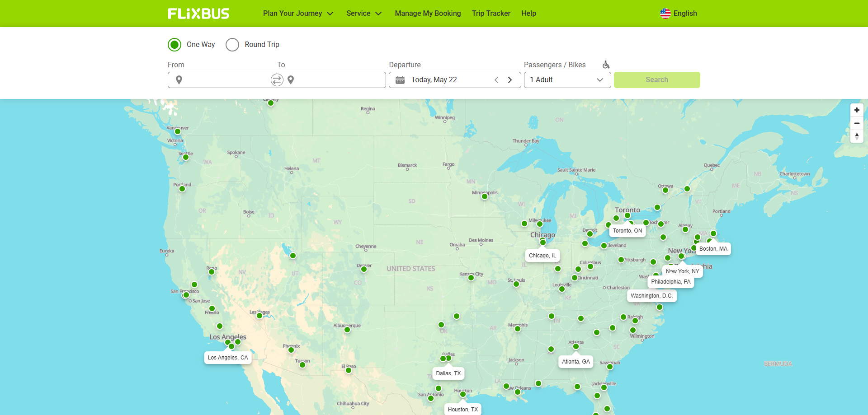The height and width of the screenshot is (415, 868).
Task: Click the wheelchair accessibility icon
Action: (606, 65)
